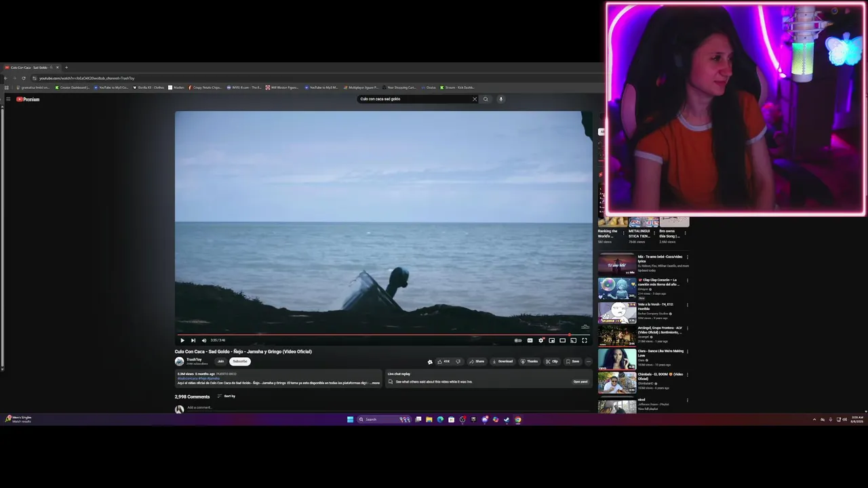Toggle theater mode in the player
This screenshot has width=868, height=488.
(x=562, y=340)
